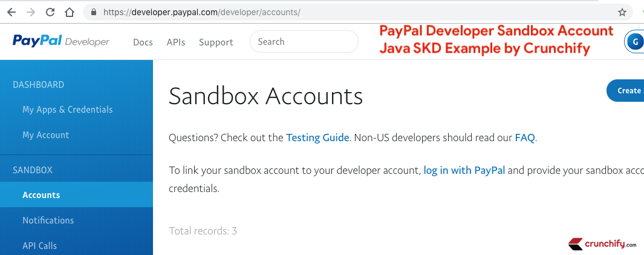Open API Calls in the sidebar
This screenshot has width=644, height=255.
click(x=40, y=245)
